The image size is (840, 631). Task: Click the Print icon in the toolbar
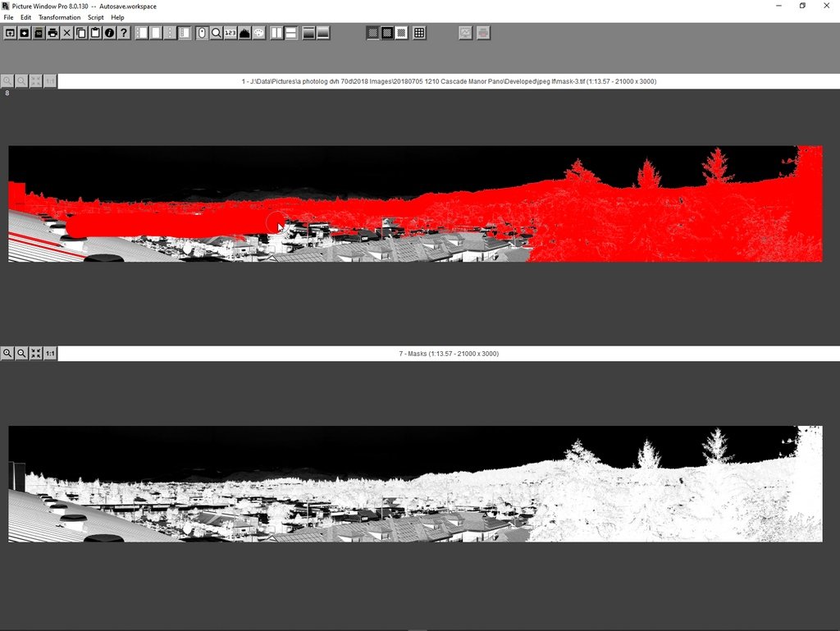[52, 33]
